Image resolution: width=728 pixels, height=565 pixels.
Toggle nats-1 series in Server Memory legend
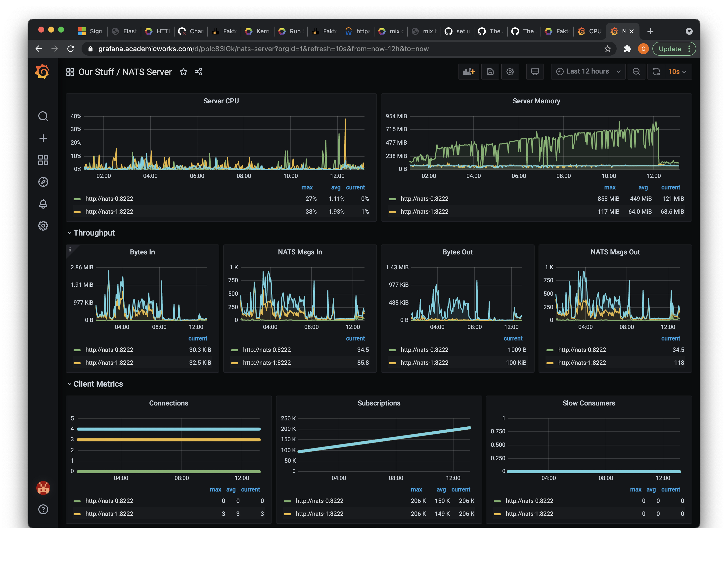pos(424,211)
